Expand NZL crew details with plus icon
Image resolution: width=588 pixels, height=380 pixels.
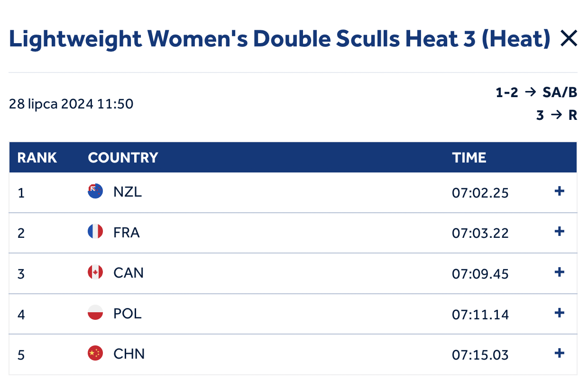coord(560,191)
